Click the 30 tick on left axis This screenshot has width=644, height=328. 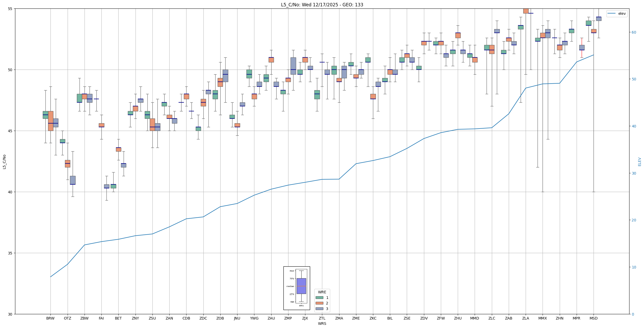point(11,314)
